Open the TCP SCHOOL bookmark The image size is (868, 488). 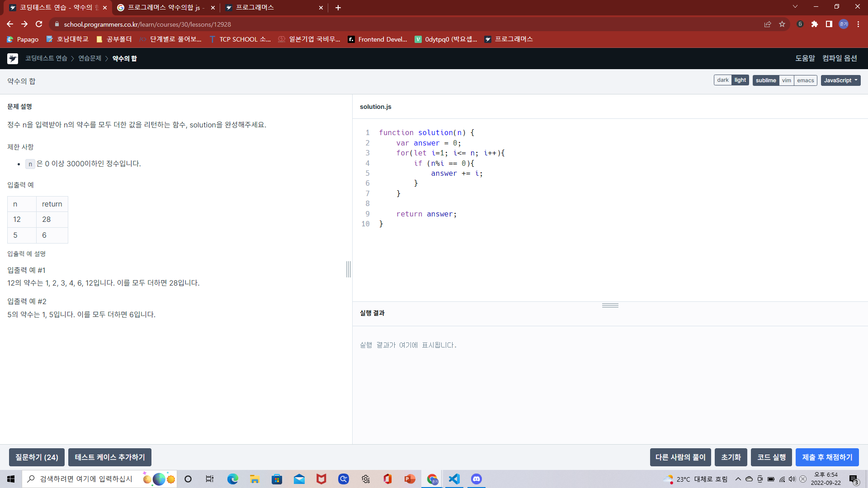(240, 39)
